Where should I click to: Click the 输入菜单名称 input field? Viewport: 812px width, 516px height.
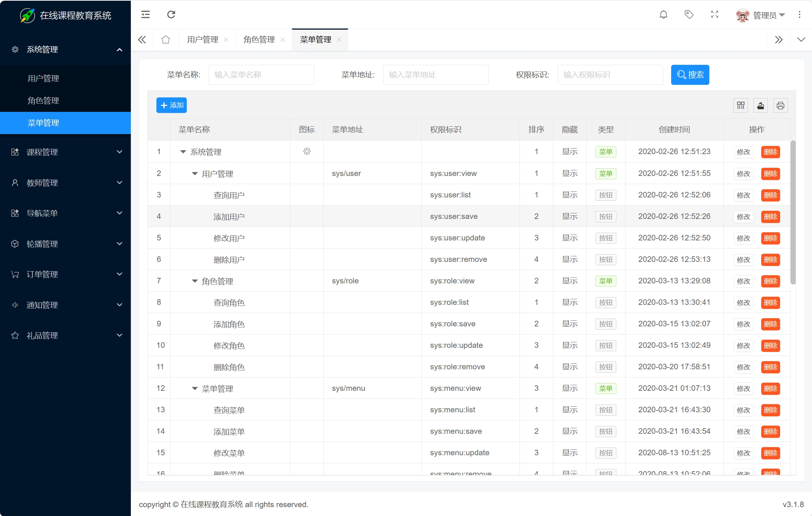[261, 75]
